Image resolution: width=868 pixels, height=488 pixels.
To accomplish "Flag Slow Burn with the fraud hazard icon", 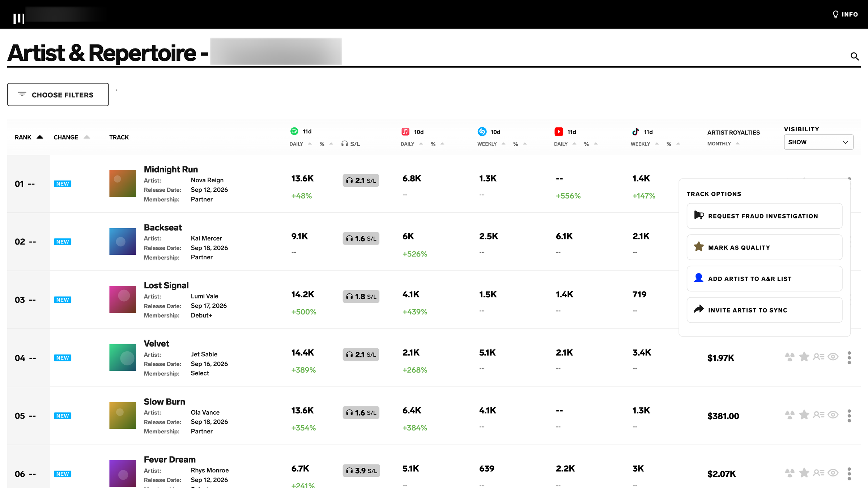I will (x=790, y=415).
